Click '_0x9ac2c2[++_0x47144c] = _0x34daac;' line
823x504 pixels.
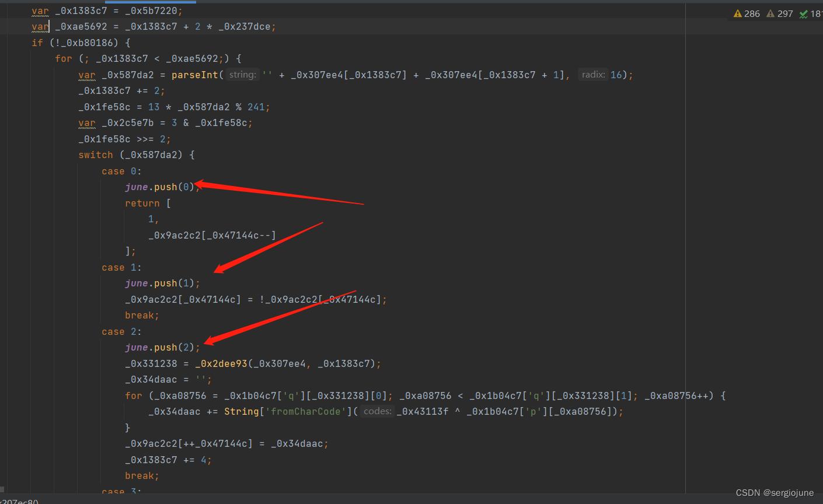click(226, 444)
